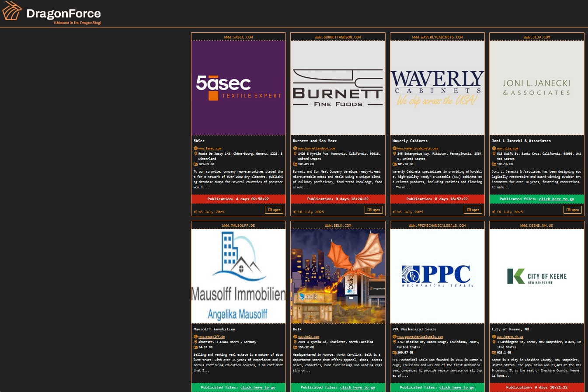
Task: Click the WWW.KEENE.NH.US card header
Action: pos(537,225)
